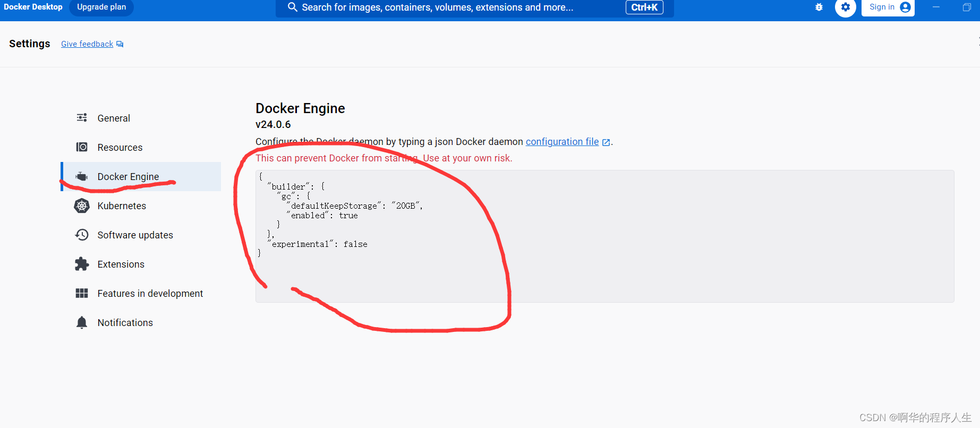Click the "experimental": false line
The width and height of the screenshot is (980, 428).
pos(318,244)
